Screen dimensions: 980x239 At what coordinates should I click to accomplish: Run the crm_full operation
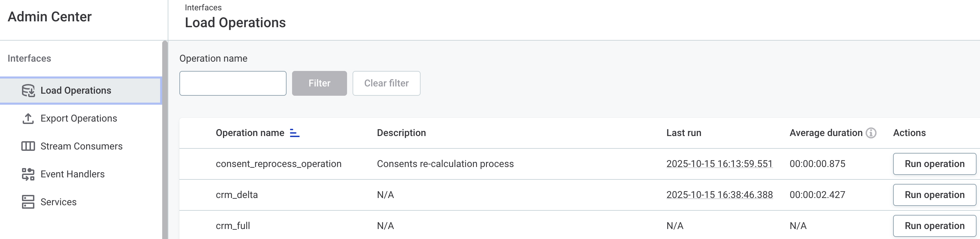point(934,226)
